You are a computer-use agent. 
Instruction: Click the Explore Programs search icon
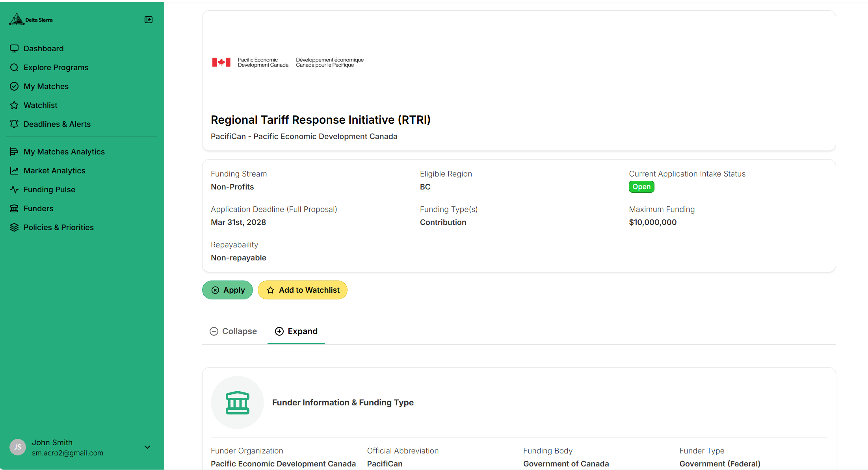point(14,67)
